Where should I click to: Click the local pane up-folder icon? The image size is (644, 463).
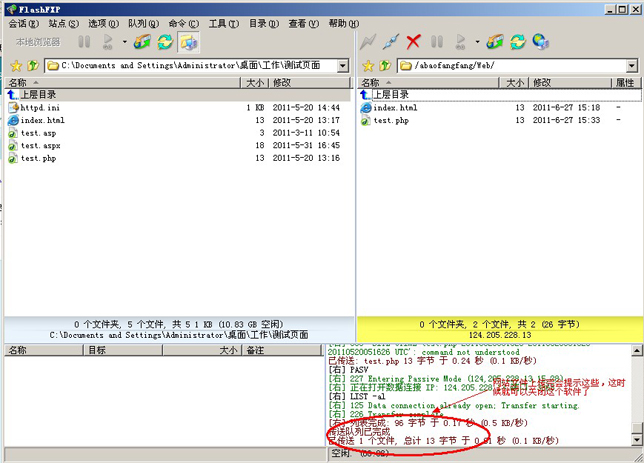[32, 66]
